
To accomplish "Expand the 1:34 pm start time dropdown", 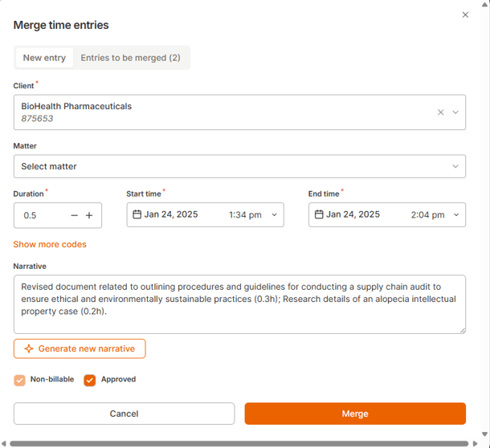I will (274, 215).
